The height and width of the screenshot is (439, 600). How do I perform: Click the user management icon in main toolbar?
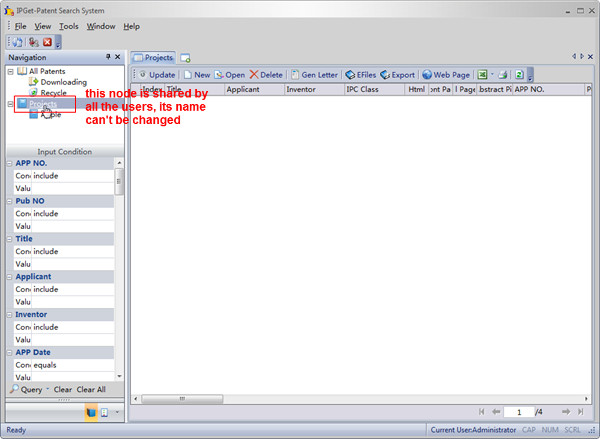[34, 42]
